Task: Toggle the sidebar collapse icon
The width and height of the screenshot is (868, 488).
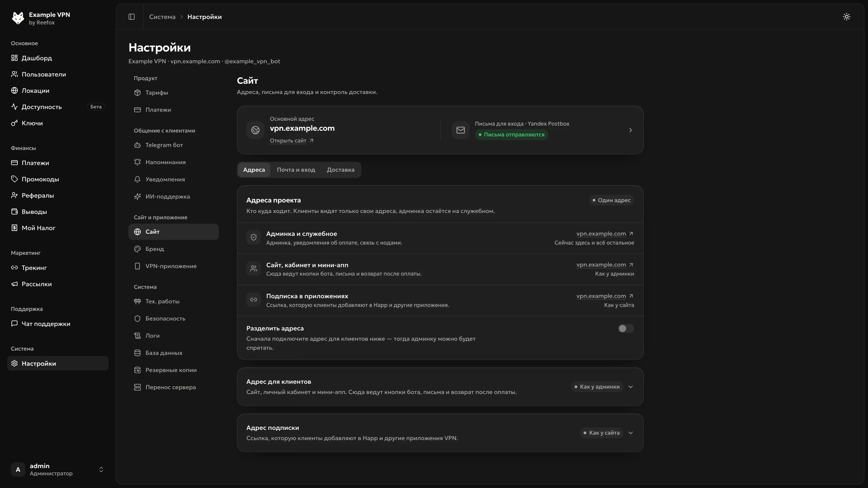Action: pos(131,17)
